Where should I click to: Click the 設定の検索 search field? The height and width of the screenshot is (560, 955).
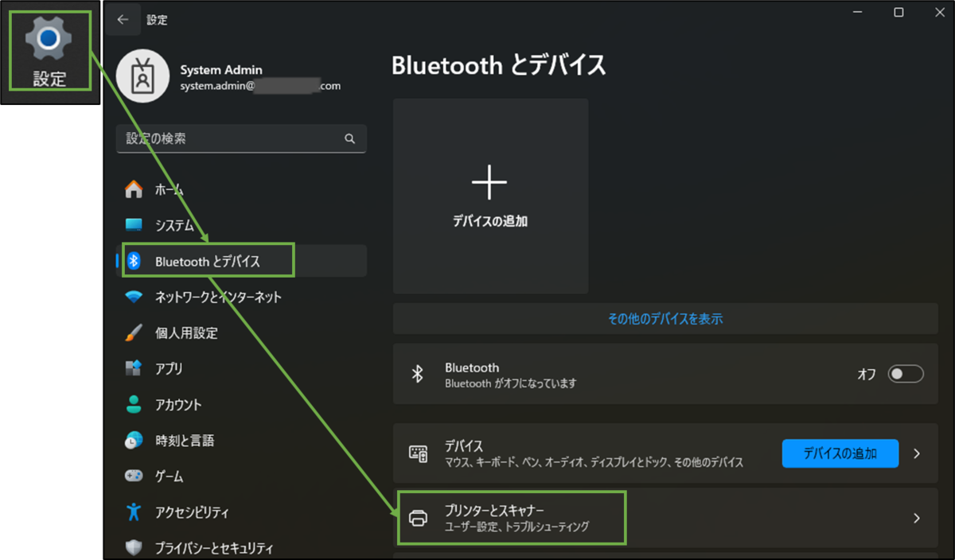coord(241,138)
